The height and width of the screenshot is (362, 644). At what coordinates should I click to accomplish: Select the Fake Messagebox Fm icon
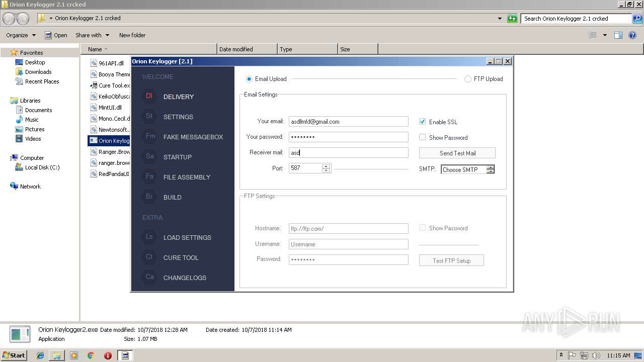coord(150,136)
